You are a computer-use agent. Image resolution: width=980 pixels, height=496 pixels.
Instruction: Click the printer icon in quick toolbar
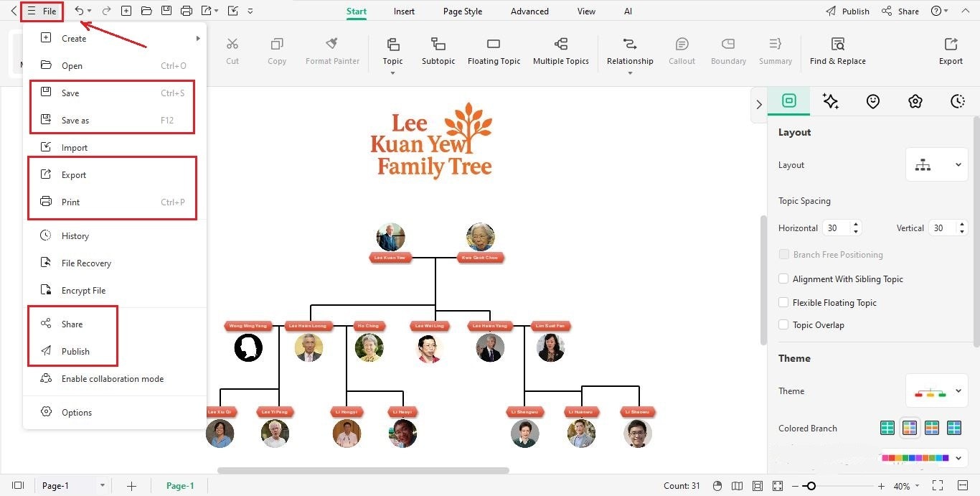pyautogui.click(x=187, y=11)
